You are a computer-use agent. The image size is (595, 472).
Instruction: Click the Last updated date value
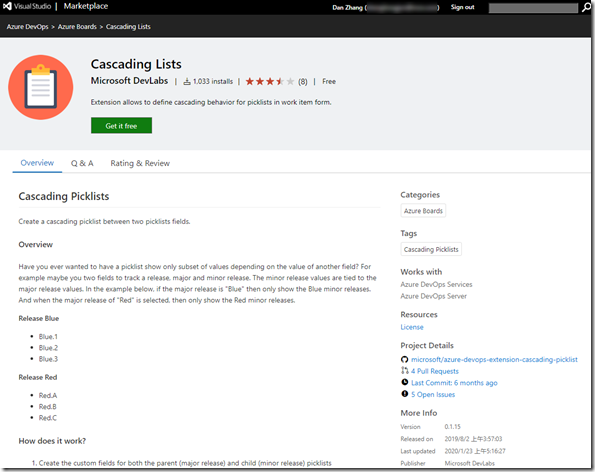click(x=475, y=451)
